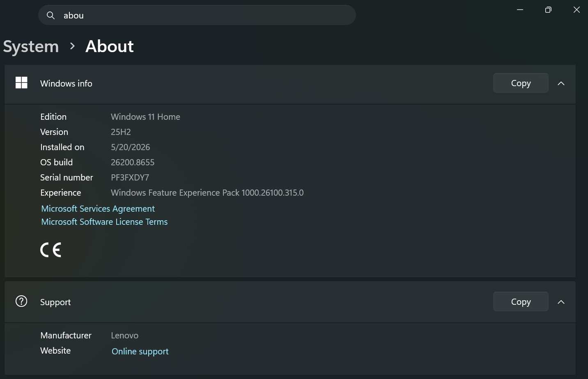Click the search magnifier icon

point(51,15)
